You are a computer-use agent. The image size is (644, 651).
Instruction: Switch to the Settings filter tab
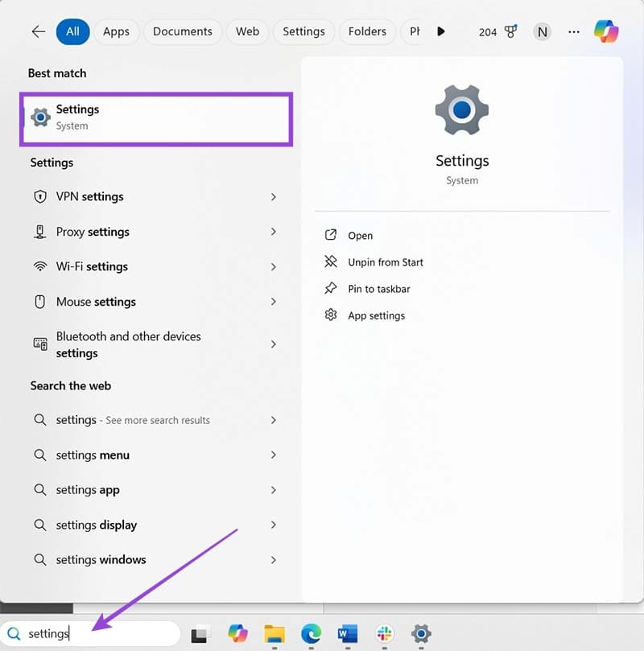(x=303, y=31)
